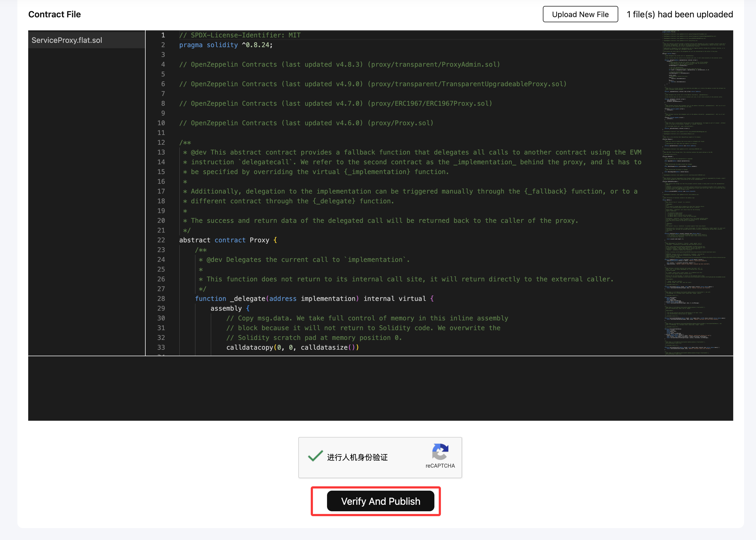The height and width of the screenshot is (540, 756).
Task: Click the function _delegate declaration line
Action: pos(314,298)
